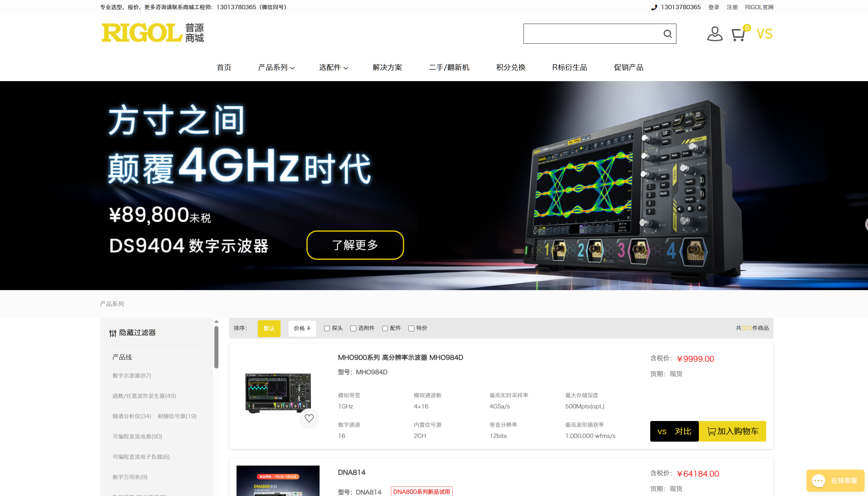Image resolution: width=868 pixels, height=496 pixels.
Task: Click the filter sliders icon beside 隐藏过滤器
Action: [113, 333]
